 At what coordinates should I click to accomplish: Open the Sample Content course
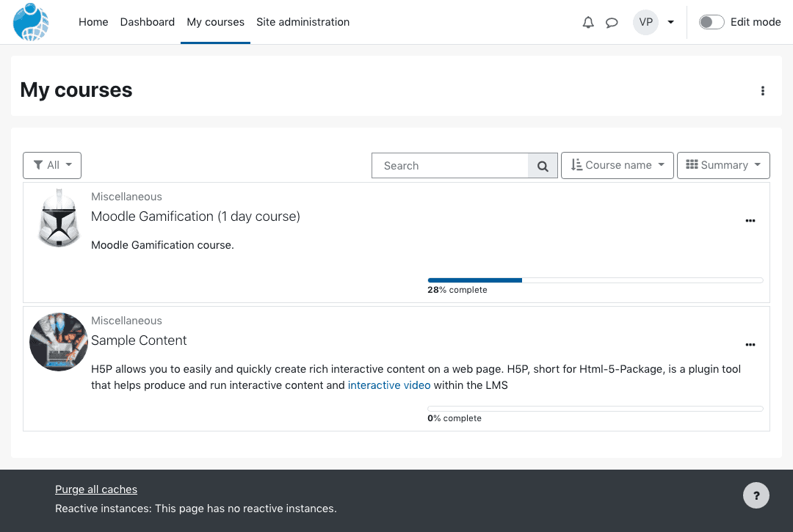tap(139, 340)
